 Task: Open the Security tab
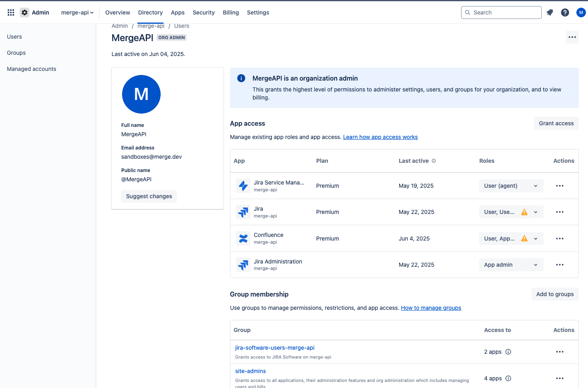[x=203, y=12]
